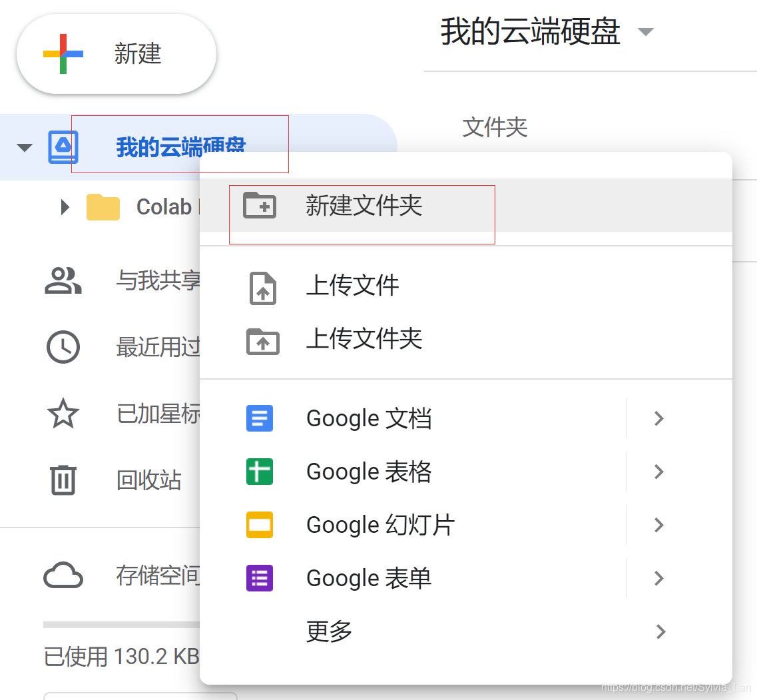The image size is (757, 700).
Task: Click the trash bin icon
Action: pos(63,480)
